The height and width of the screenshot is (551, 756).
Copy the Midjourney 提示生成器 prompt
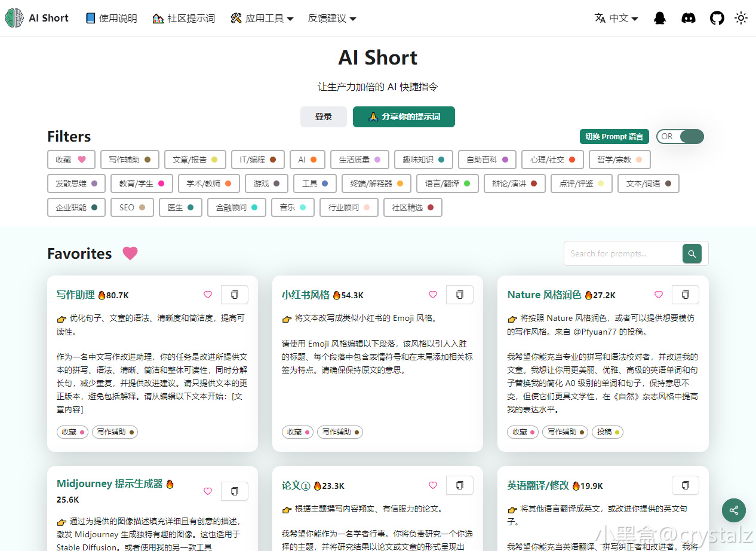pos(235,491)
